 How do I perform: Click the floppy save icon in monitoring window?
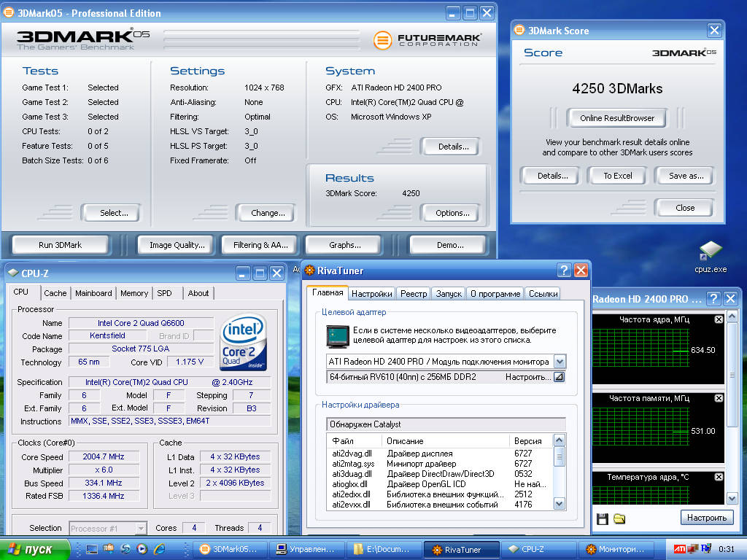pos(603,519)
